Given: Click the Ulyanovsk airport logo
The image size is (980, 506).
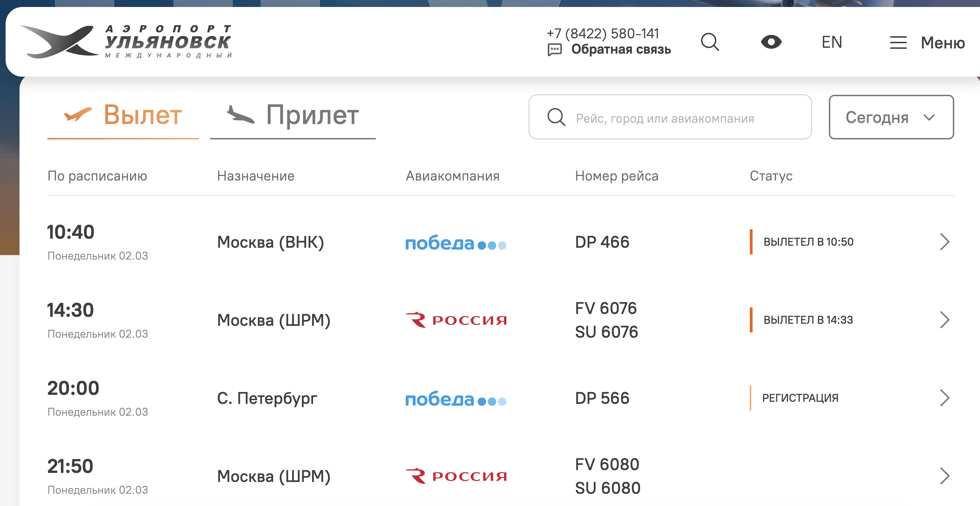Looking at the screenshot, I should 125,42.
